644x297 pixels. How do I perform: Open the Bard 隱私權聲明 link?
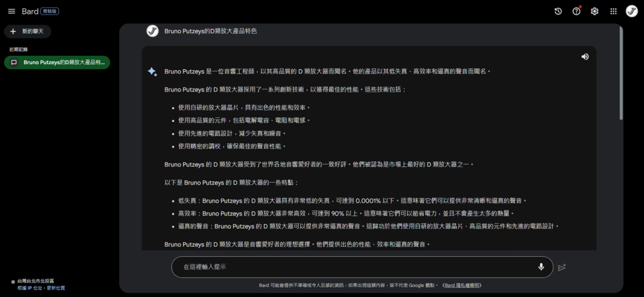pyautogui.click(x=463, y=285)
